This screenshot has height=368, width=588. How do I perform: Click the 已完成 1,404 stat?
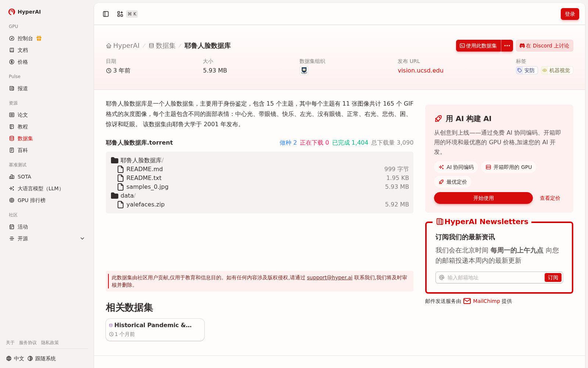(x=350, y=143)
